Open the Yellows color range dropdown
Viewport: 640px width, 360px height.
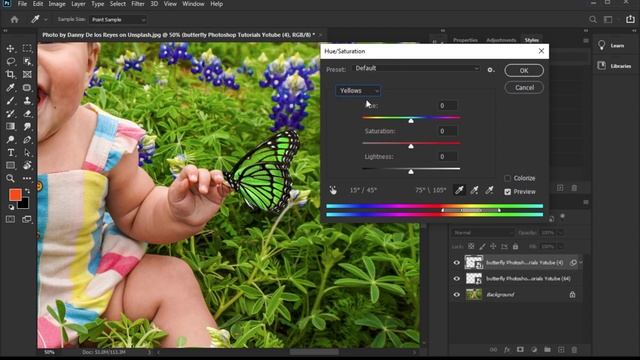tap(358, 91)
